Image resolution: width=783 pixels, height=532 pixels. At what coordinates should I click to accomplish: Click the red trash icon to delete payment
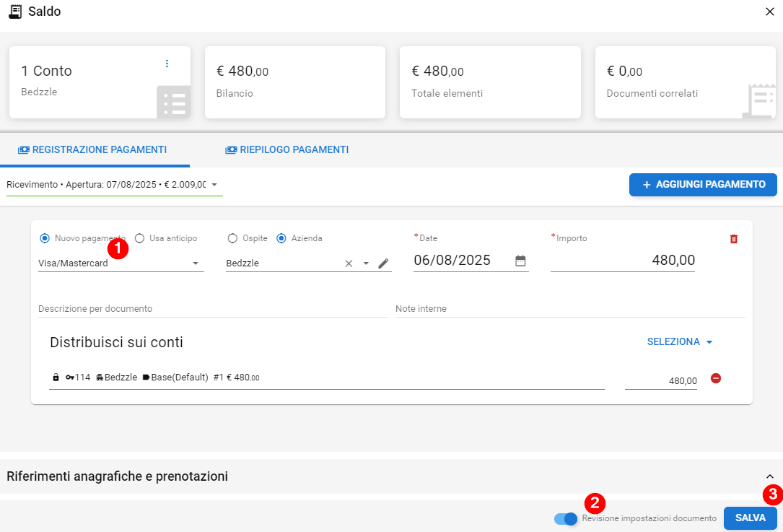734,239
